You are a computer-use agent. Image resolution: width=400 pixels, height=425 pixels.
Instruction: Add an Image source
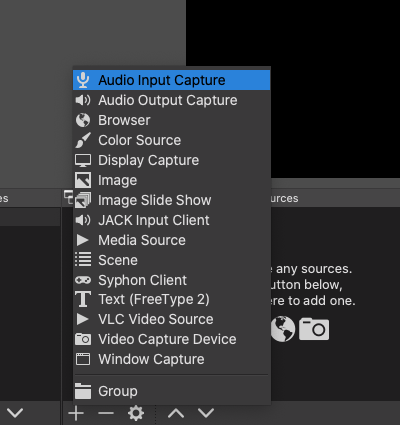[x=172, y=180]
